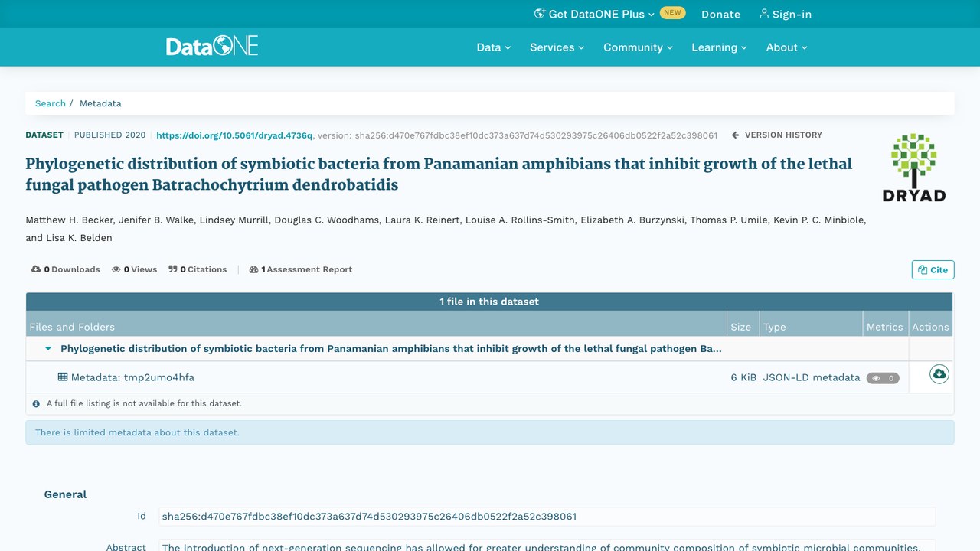The width and height of the screenshot is (980, 551).
Task: Click the Citations quote icon
Action: tap(173, 269)
